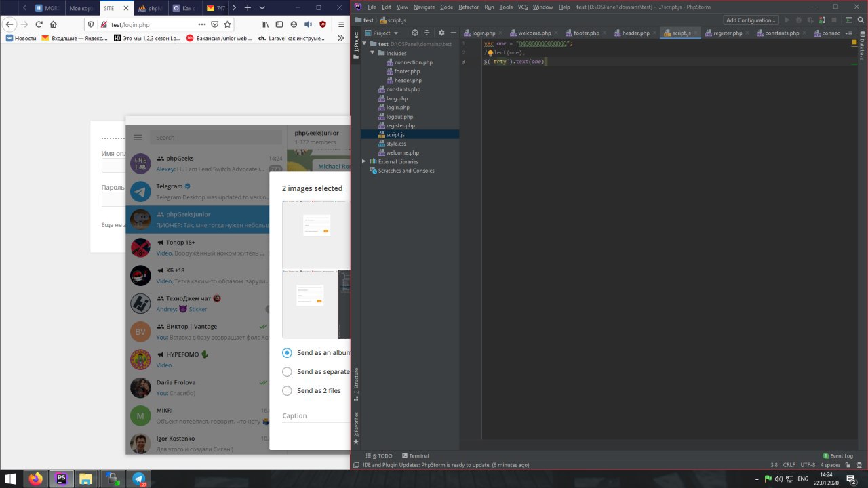Click first selected image thumbnail
Image resolution: width=868 pixels, height=488 pixels.
coord(316,234)
